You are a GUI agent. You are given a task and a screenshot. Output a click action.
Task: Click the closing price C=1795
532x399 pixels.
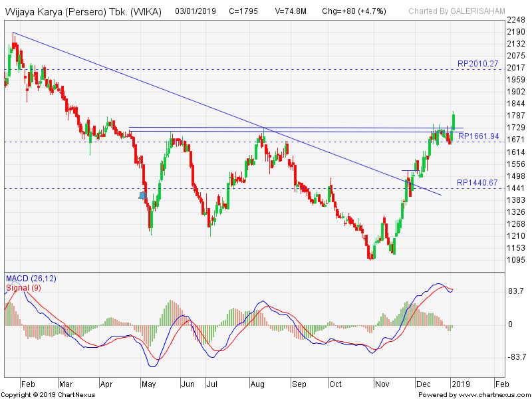pos(243,11)
